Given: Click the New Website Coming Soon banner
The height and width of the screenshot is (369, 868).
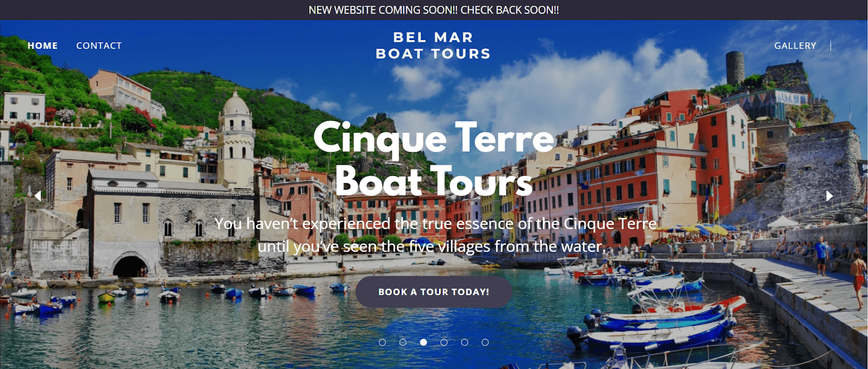Looking at the screenshot, I should click(x=434, y=10).
